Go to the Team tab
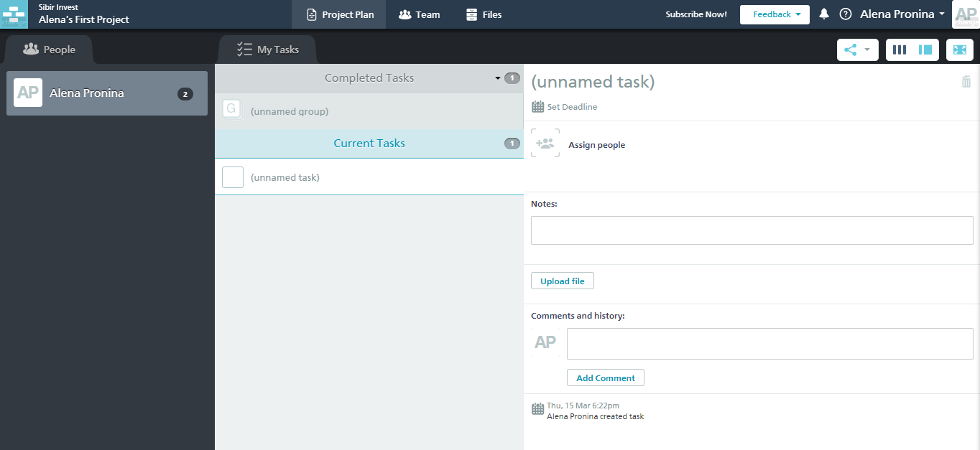Screen dimensions: 980x450 point(419,14)
